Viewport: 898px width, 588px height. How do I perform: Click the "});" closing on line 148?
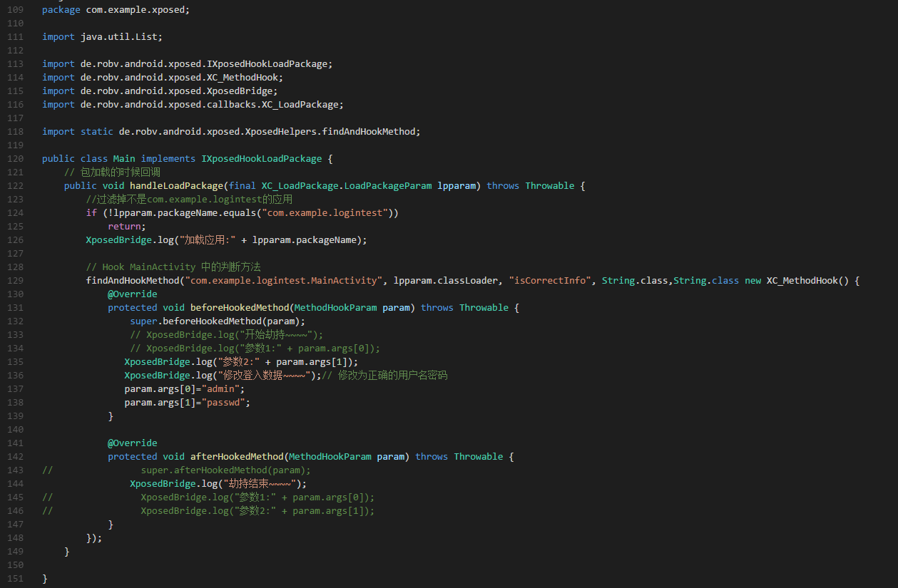click(94, 538)
